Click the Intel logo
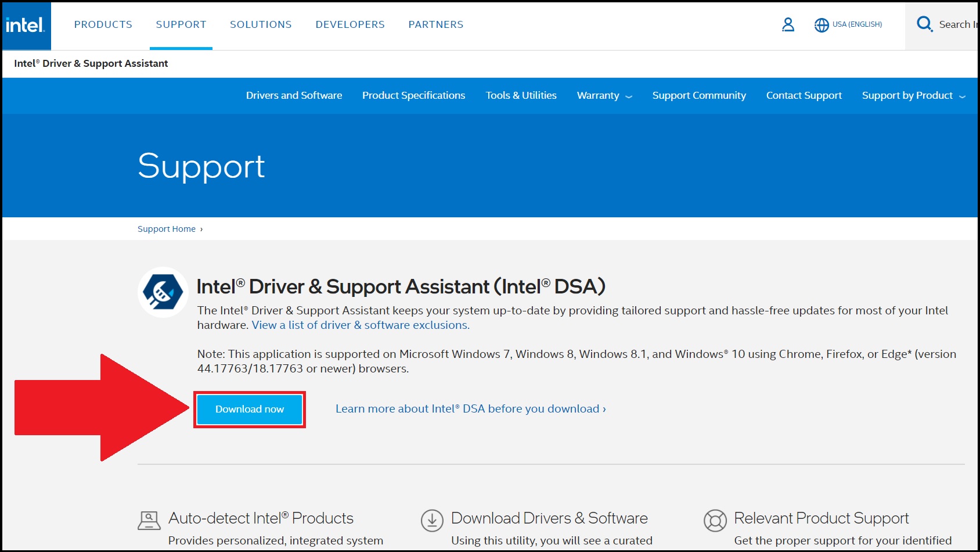The image size is (980, 552). [26, 26]
